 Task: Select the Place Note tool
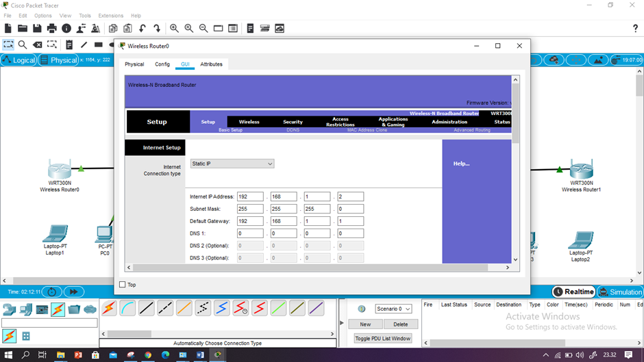click(69, 44)
